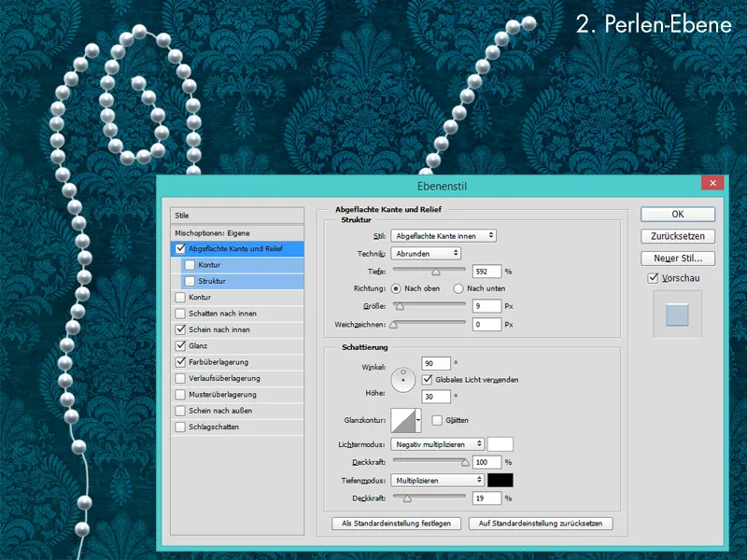Click the Tiefe slider handle
This screenshot has height=560, width=747.
pyautogui.click(x=435, y=272)
